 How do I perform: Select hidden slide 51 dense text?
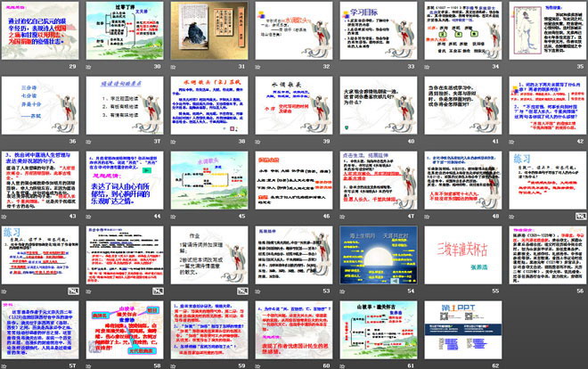125,255
